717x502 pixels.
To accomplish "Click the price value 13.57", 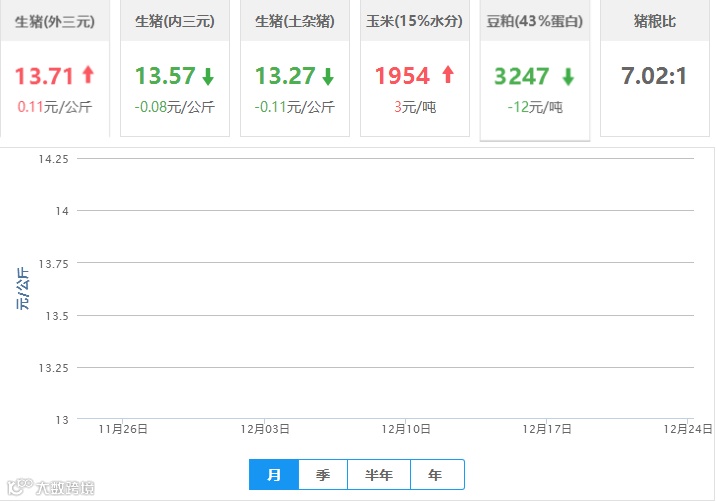I will (166, 76).
